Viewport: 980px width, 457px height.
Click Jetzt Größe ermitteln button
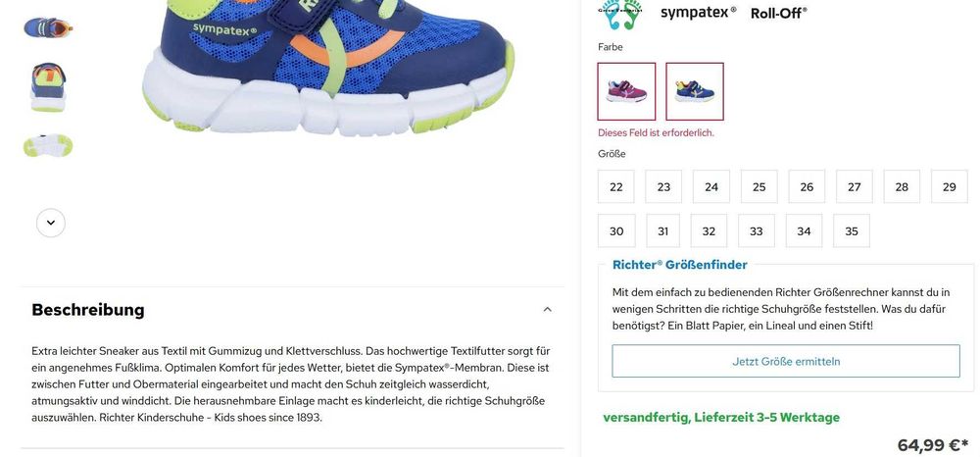(x=786, y=361)
